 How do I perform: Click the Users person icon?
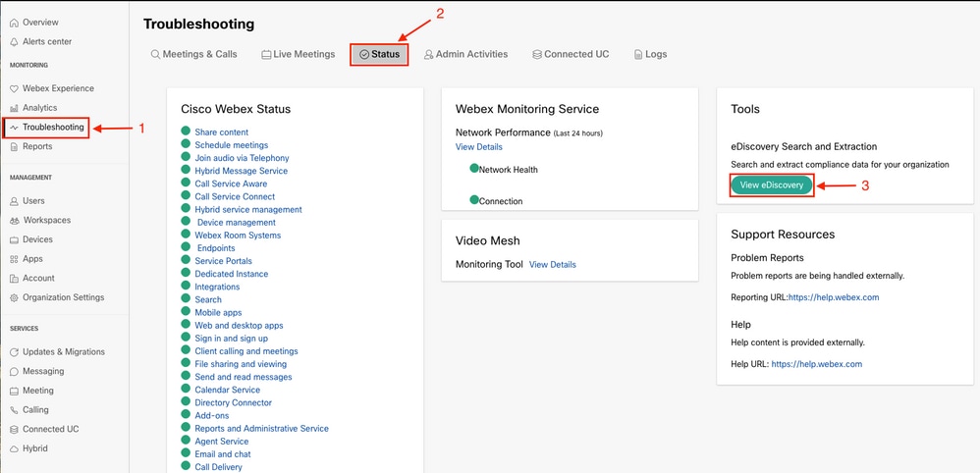click(x=15, y=201)
